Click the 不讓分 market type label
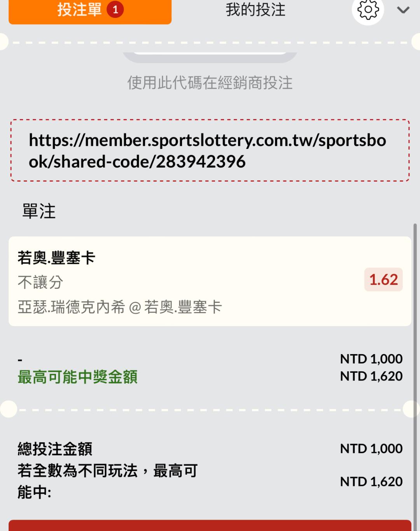 (40, 283)
